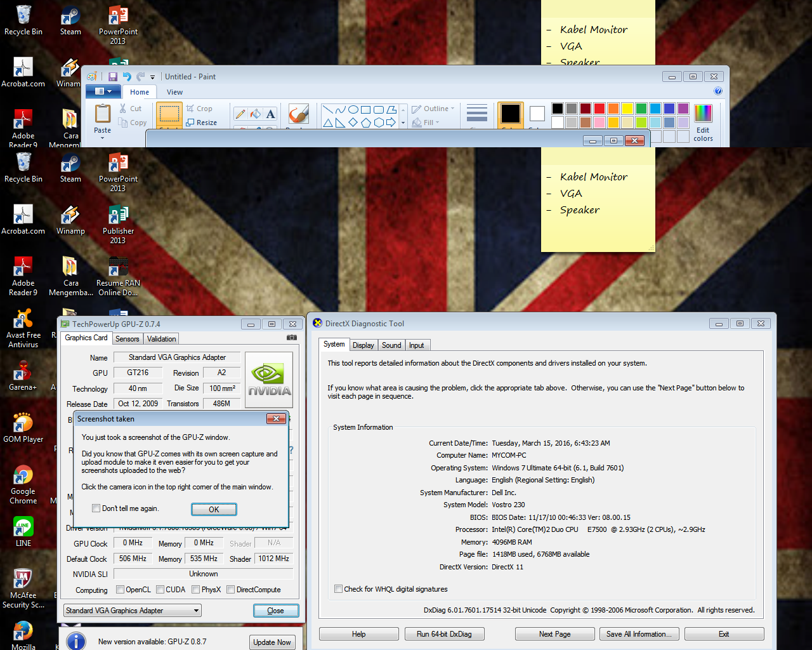812x650 pixels.
Task: Open Paint's Help question mark icon
Action: click(718, 91)
